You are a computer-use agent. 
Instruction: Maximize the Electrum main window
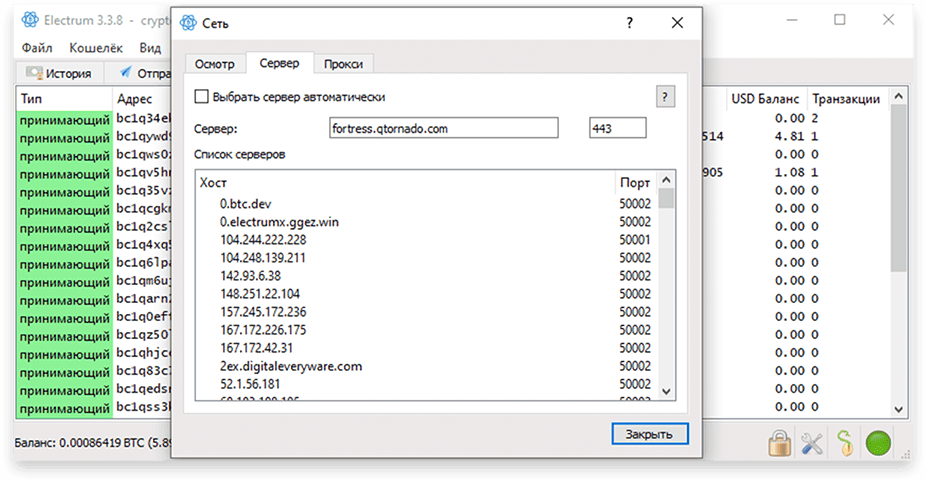(840, 20)
